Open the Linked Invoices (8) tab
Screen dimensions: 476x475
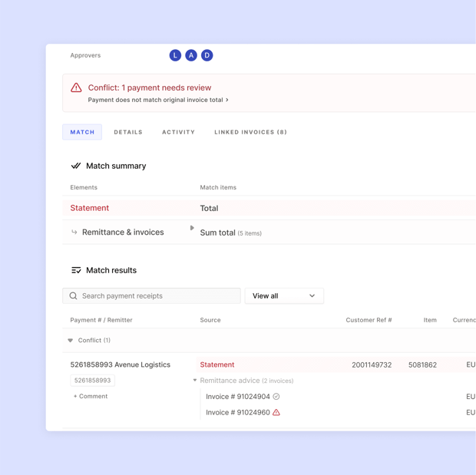(251, 132)
